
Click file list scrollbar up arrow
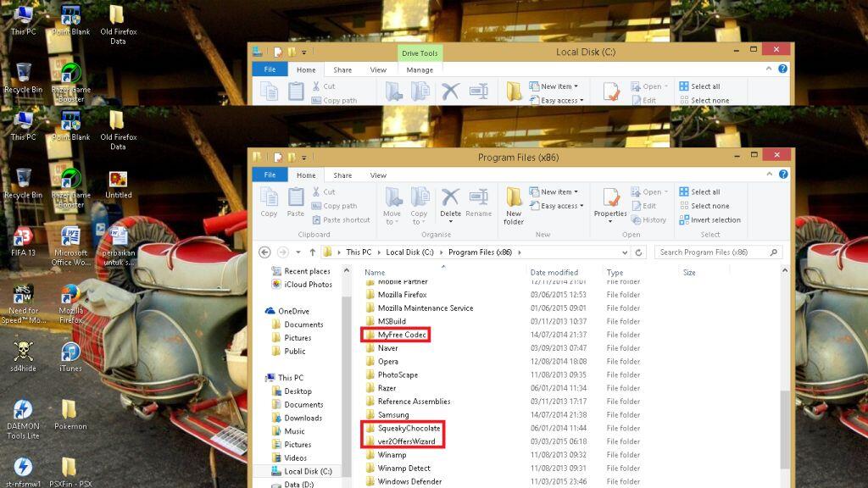click(x=784, y=270)
